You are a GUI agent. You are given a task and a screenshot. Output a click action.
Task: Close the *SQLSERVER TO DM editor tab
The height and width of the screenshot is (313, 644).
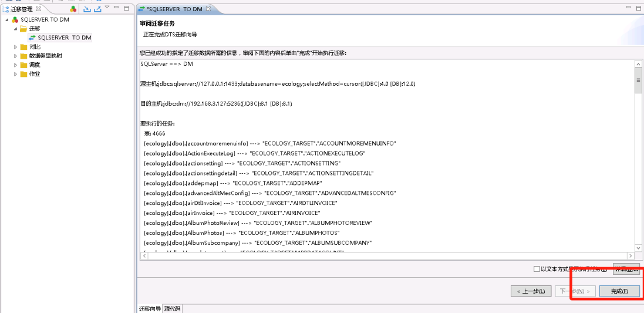[208, 9]
